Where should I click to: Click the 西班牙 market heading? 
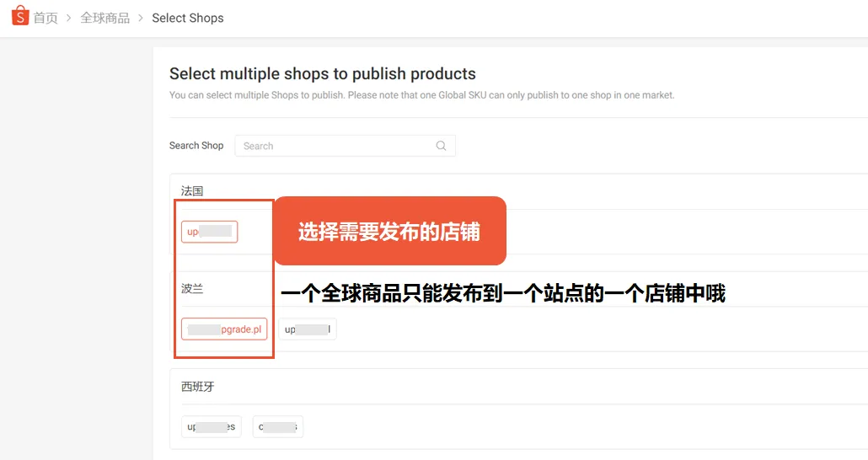tap(198, 387)
